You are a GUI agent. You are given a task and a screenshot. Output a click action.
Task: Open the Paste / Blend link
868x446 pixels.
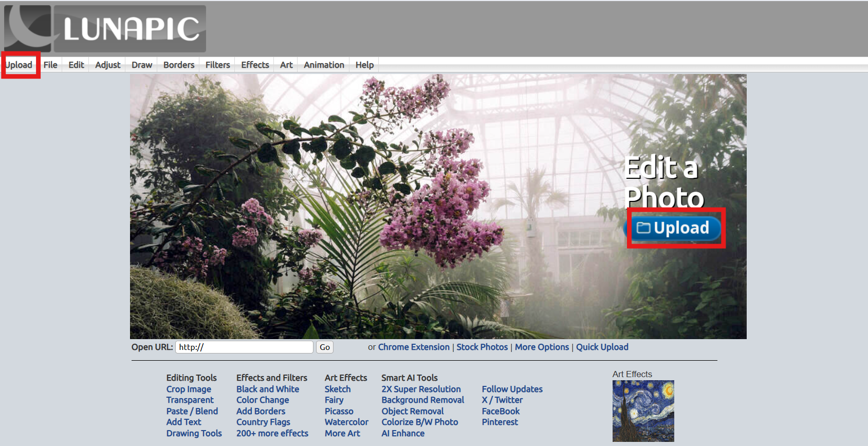(192, 412)
